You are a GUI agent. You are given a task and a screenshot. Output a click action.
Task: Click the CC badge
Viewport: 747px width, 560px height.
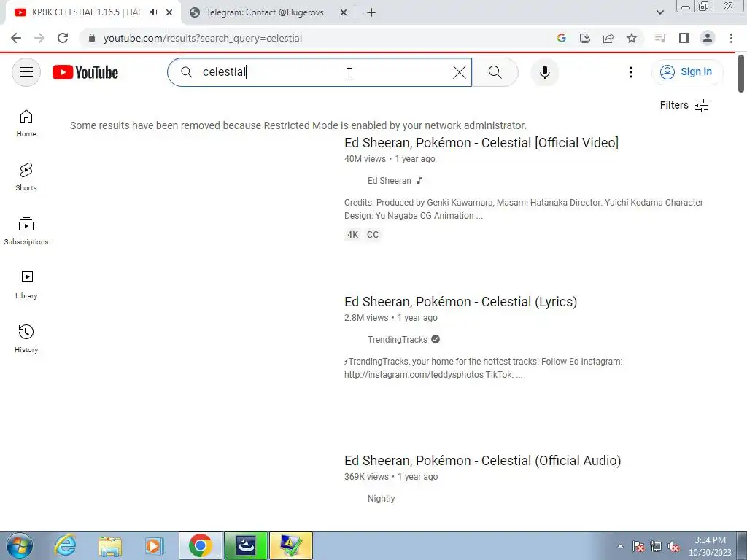coord(373,234)
